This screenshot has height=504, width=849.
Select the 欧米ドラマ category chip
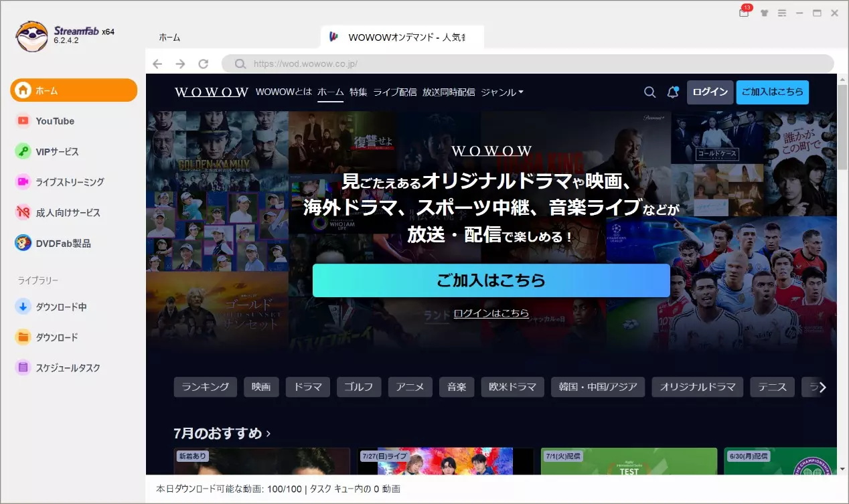pyautogui.click(x=513, y=387)
